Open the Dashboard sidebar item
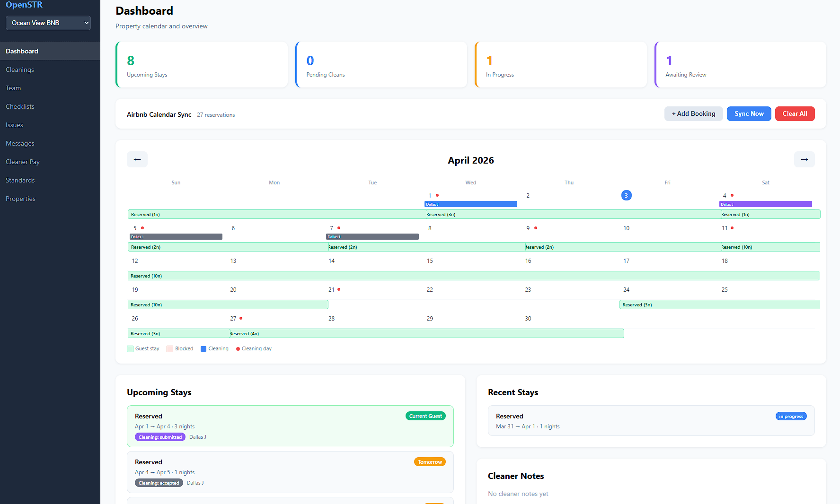This screenshot has height=504, width=840. [50, 51]
